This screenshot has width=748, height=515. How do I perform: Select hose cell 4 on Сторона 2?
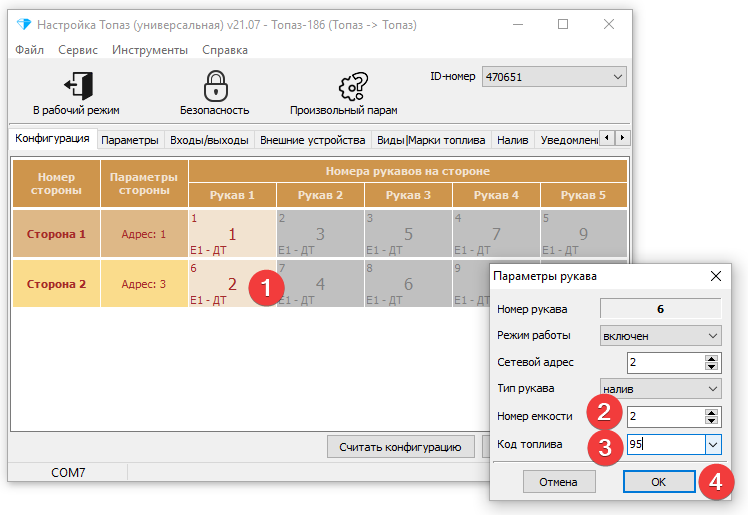[x=320, y=284]
